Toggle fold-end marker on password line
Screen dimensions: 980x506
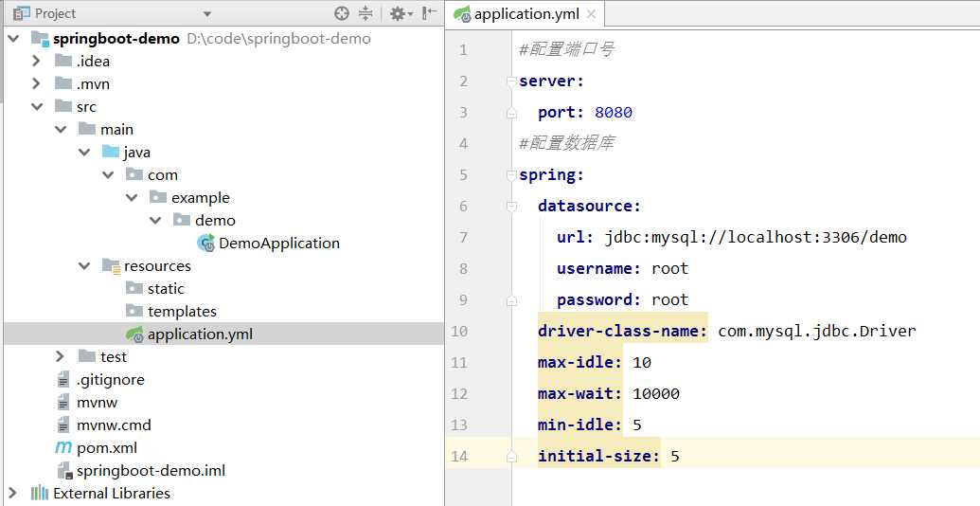click(x=511, y=300)
